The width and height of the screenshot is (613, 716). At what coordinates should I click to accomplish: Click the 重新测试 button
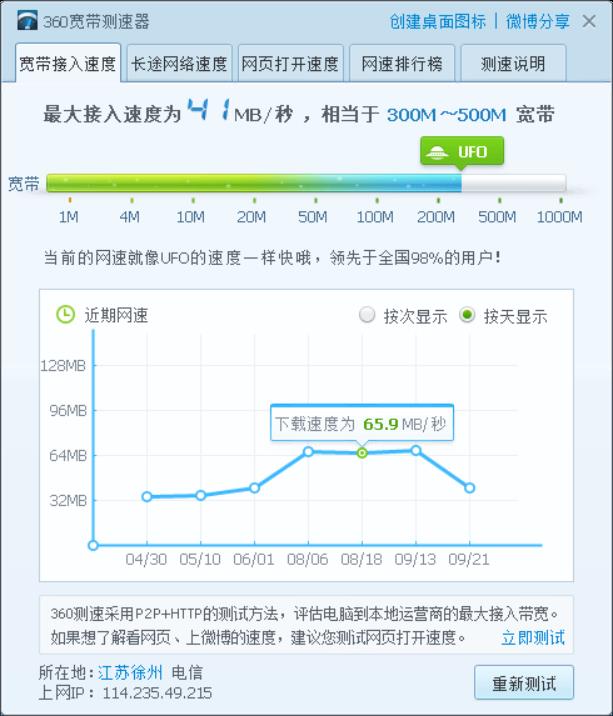point(524,683)
